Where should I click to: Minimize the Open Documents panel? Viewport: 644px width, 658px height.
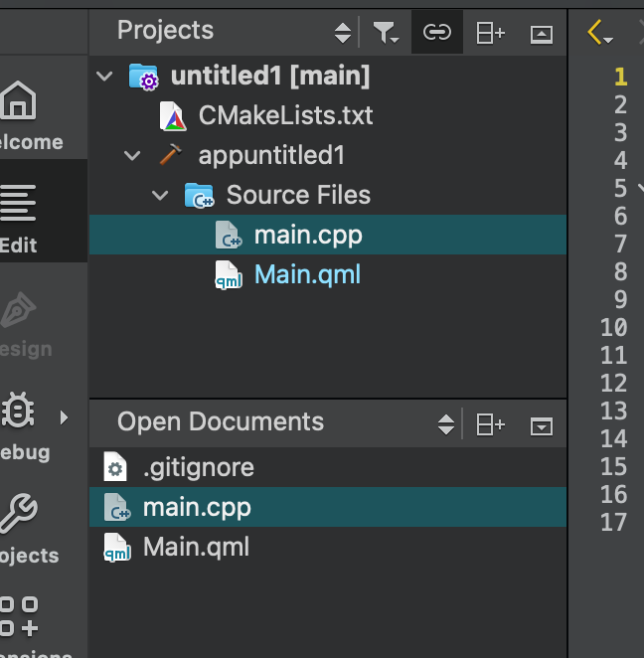[x=541, y=425]
